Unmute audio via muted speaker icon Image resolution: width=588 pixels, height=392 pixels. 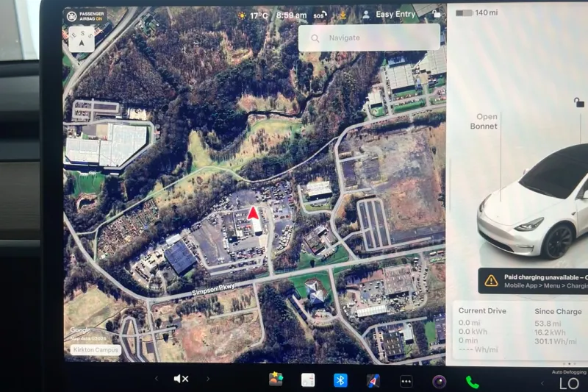point(181,379)
